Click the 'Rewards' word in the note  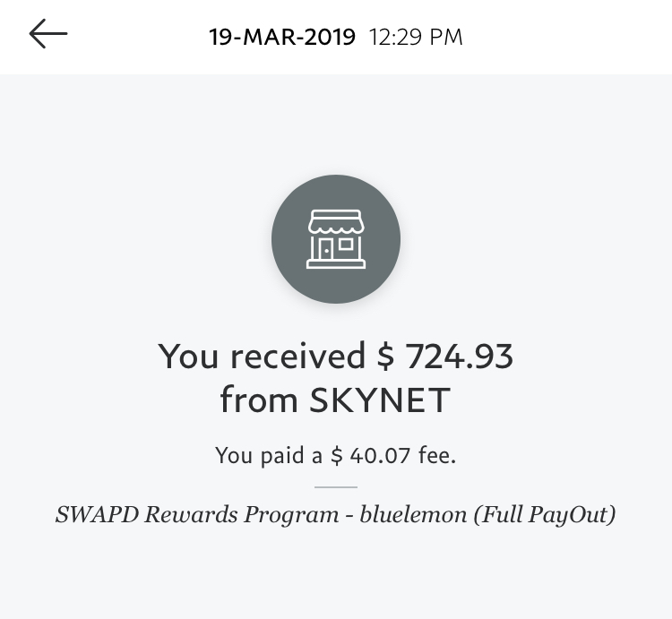tap(191, 514)
